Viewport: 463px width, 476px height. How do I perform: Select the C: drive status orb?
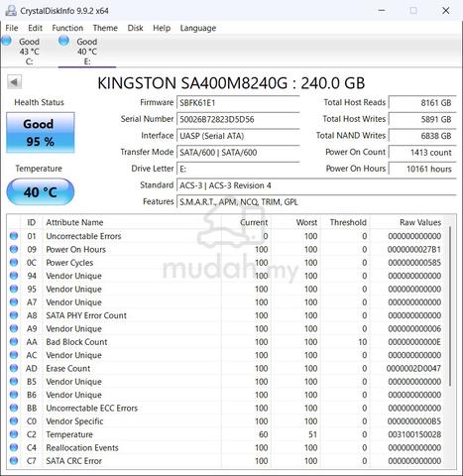click(6, 41)
